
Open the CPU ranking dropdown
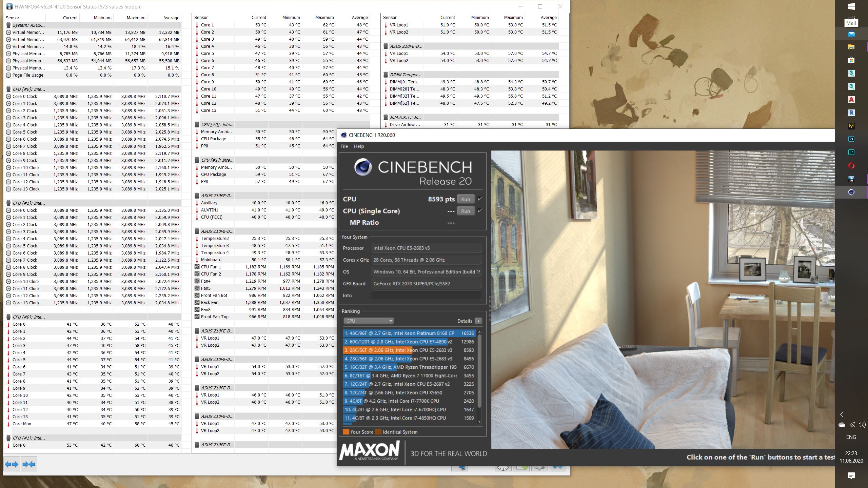(x=369, y=321)
